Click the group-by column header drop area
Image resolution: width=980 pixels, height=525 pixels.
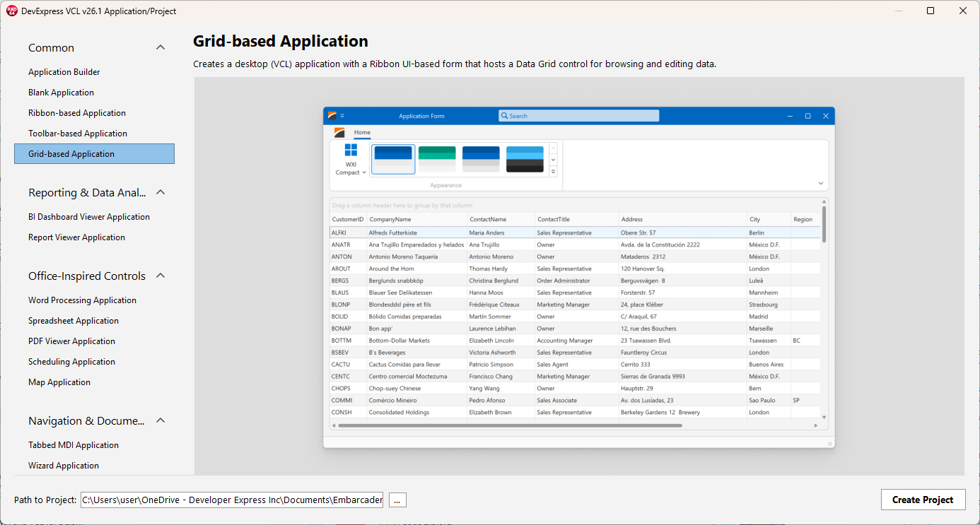[575, 206]
